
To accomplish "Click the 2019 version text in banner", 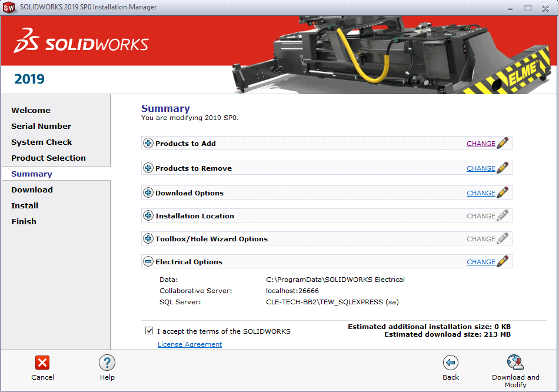I will (29, 79).
